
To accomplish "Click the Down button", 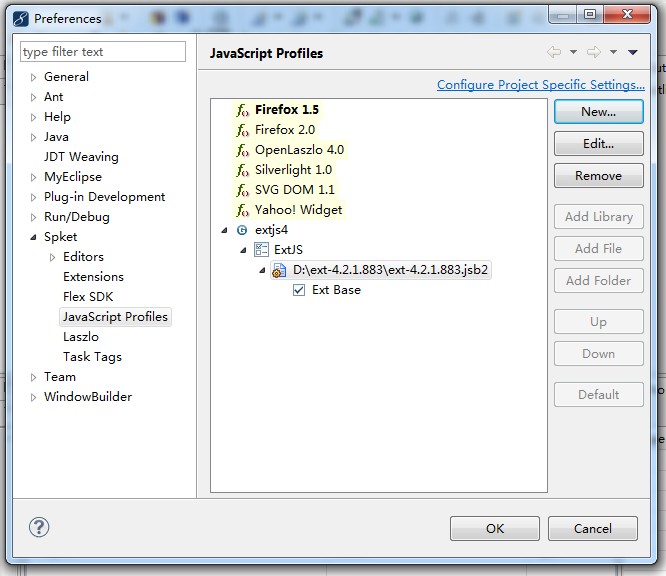I will 598,353.
